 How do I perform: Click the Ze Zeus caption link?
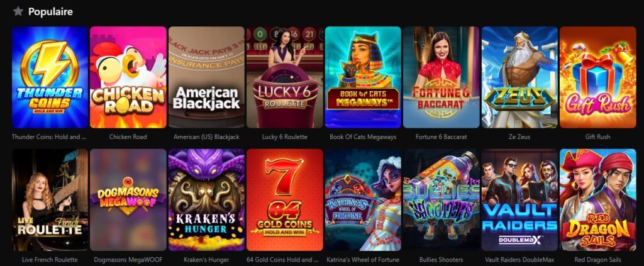point(519,136)
